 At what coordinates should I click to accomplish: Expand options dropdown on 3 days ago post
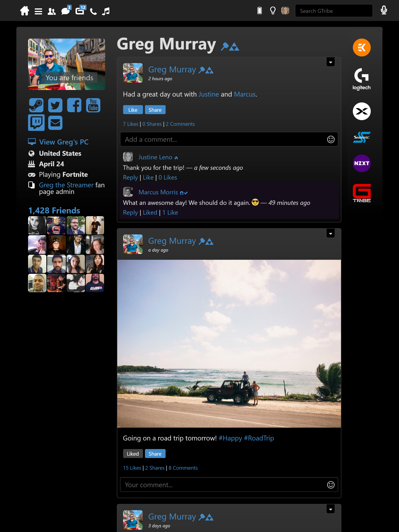[x=330, y=509]
